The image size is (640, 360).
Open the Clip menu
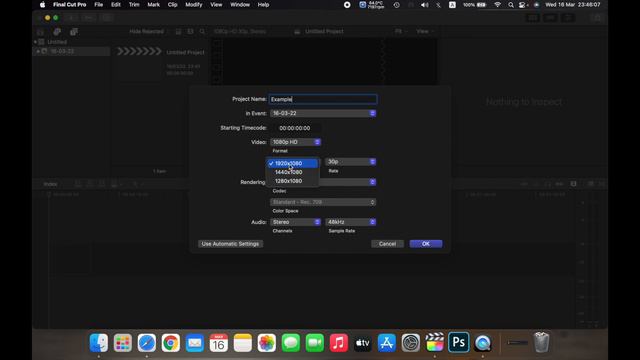tap(173, 4)
